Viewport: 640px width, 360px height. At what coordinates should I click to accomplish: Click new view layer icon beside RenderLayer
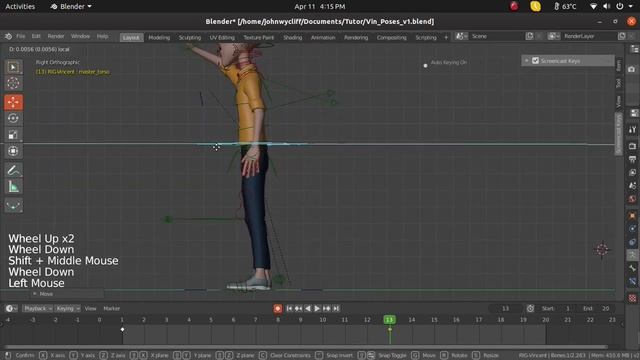pyautogui.click(x=621, y=36)
